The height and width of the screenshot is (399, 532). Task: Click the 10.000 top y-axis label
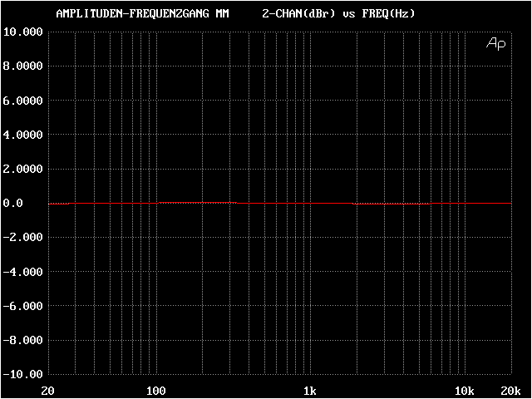click(x=23, y=32)
